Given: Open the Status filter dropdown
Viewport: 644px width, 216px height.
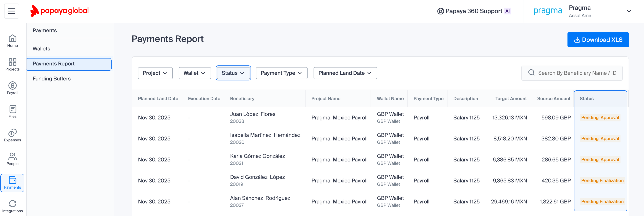Looking at the screenshot, I should coord(233,73).
